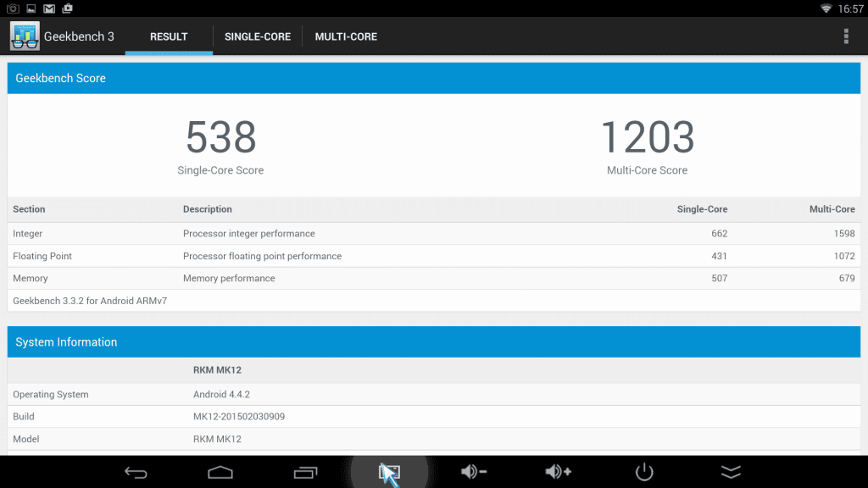Take a screenshot with the screenshot button
Viewport: 868px width, 488px height.
(389, 472)
